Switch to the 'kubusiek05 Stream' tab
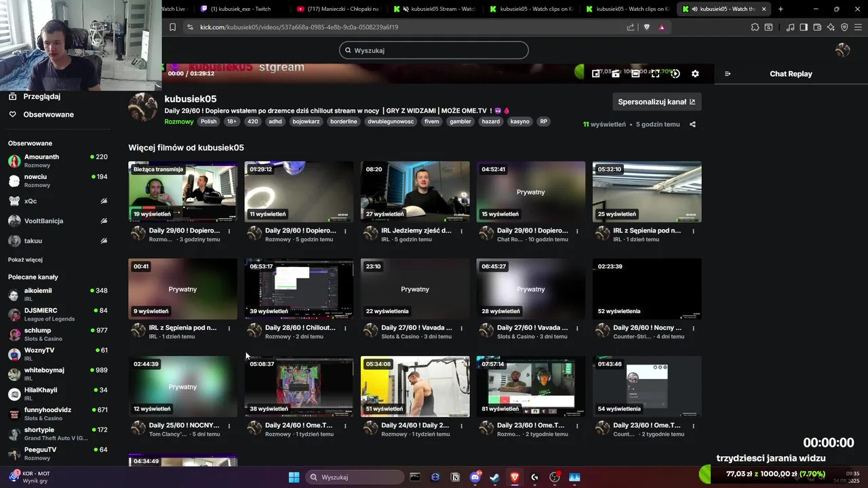 [434, 9]
